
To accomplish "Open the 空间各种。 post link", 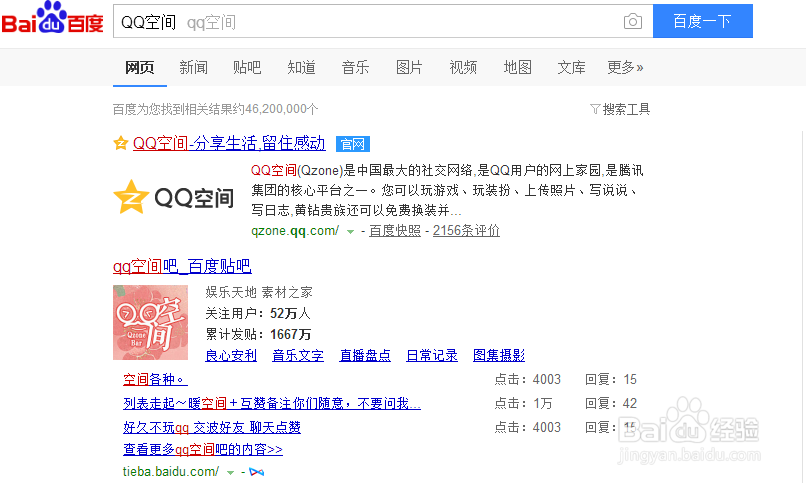I will (155, 380).
